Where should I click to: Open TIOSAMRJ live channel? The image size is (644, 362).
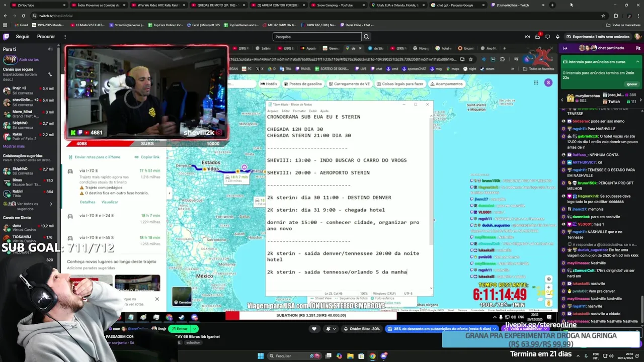(x=29, y=239)
